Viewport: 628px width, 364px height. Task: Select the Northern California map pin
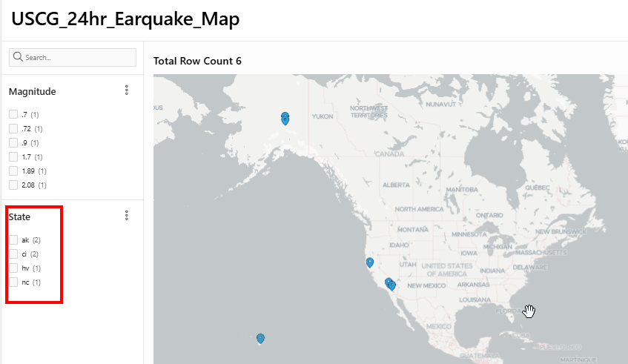370,262
